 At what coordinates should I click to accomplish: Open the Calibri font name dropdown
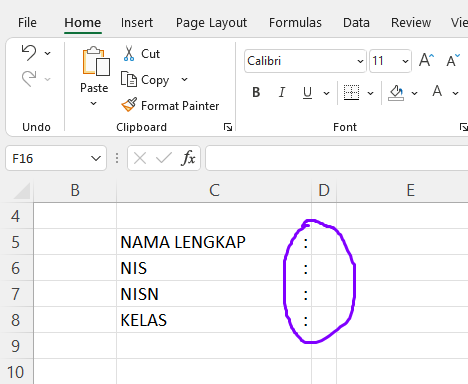(x=360, y=61)
